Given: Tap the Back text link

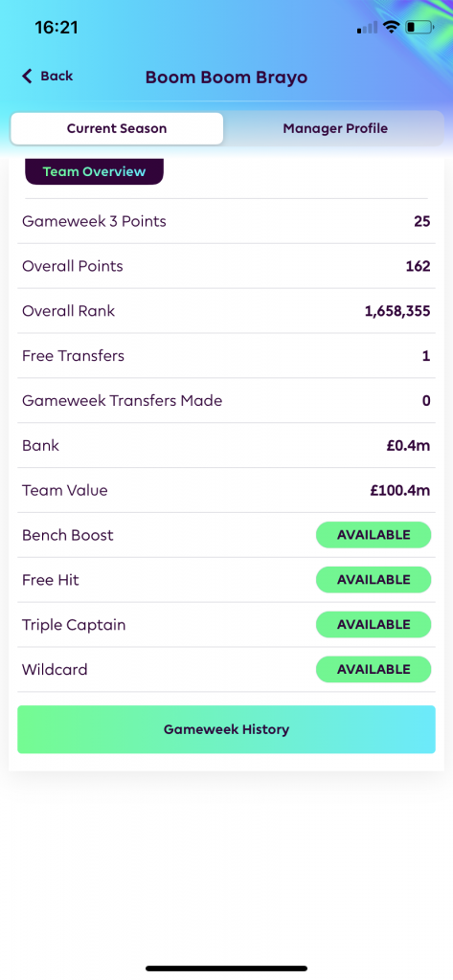Looking at the screenshot, I should pos(57,77).
